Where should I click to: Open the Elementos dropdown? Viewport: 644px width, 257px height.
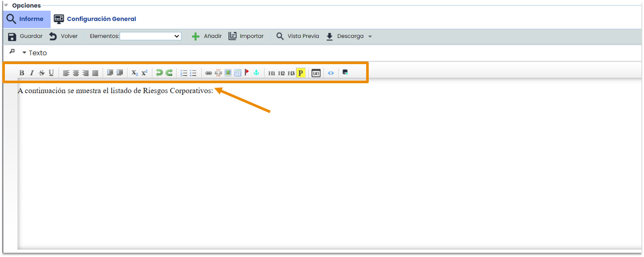coord(150,36)
